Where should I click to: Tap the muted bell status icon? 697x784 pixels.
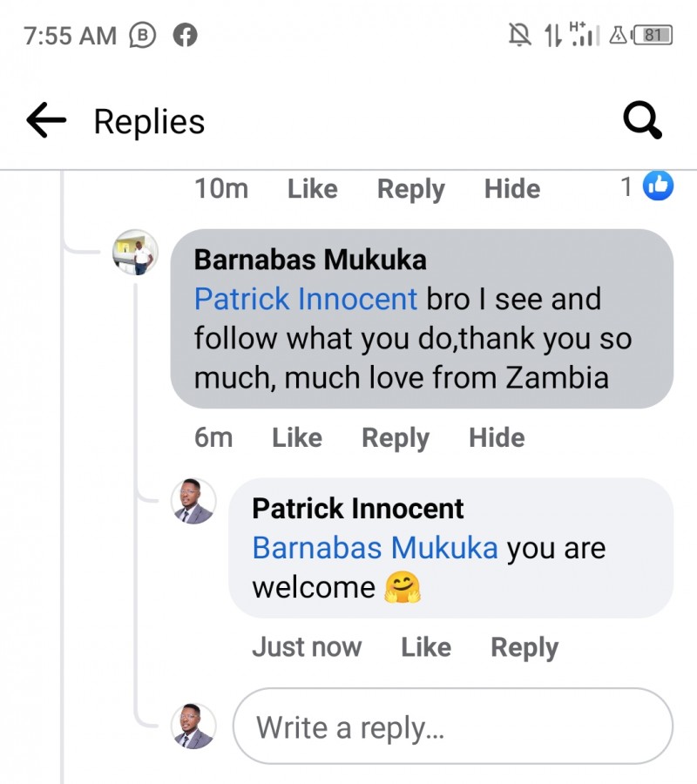click(x=519, y=35)
